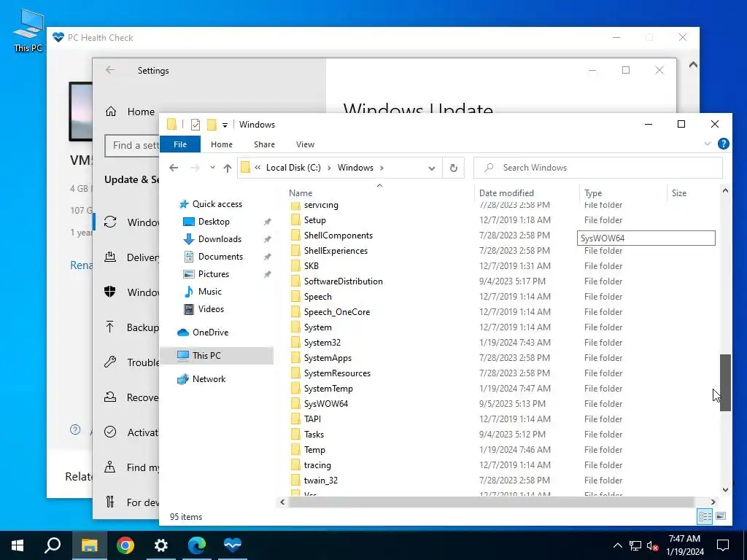Click the network tray icon
This screenshot has height=560, width=747.
pos(635,545)
